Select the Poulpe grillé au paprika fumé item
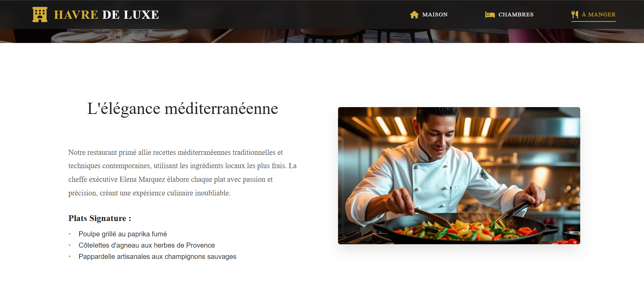Viewport: 644px width, 307px height. [x=123, y=234]
